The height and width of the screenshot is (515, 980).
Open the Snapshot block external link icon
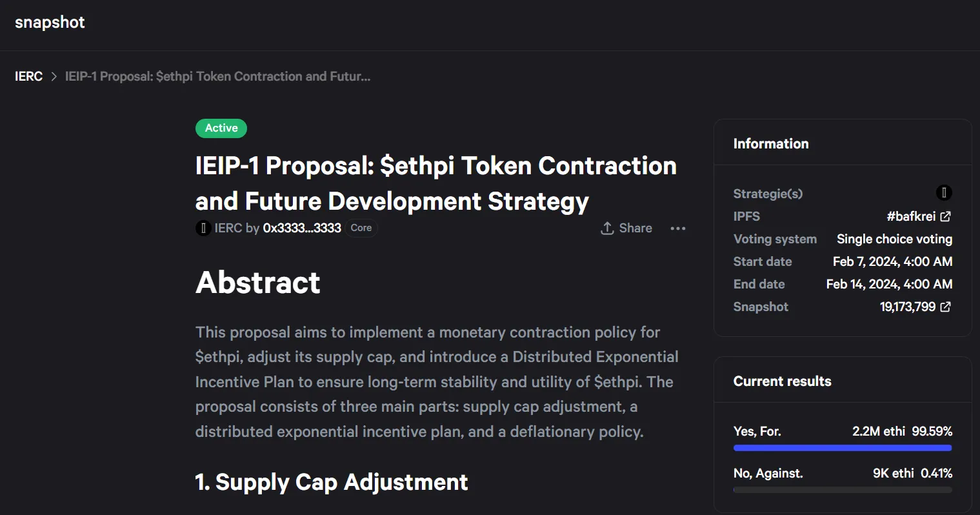(x=945, y=307)
